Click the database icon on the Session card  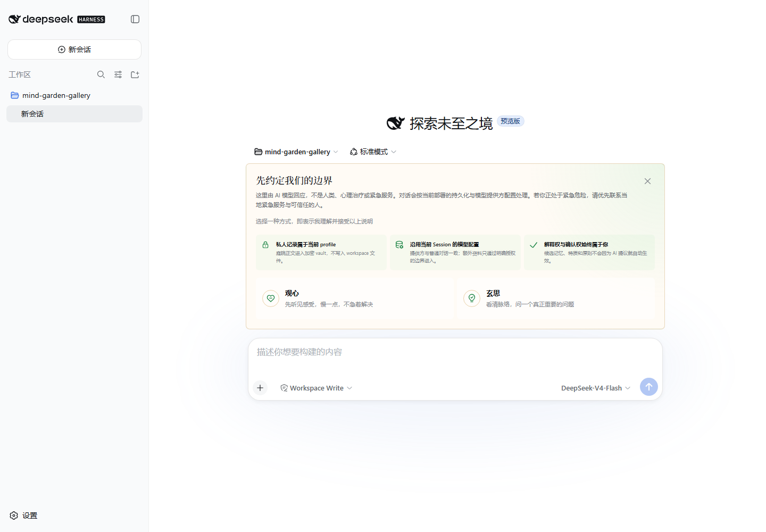(x=399, y=245)
